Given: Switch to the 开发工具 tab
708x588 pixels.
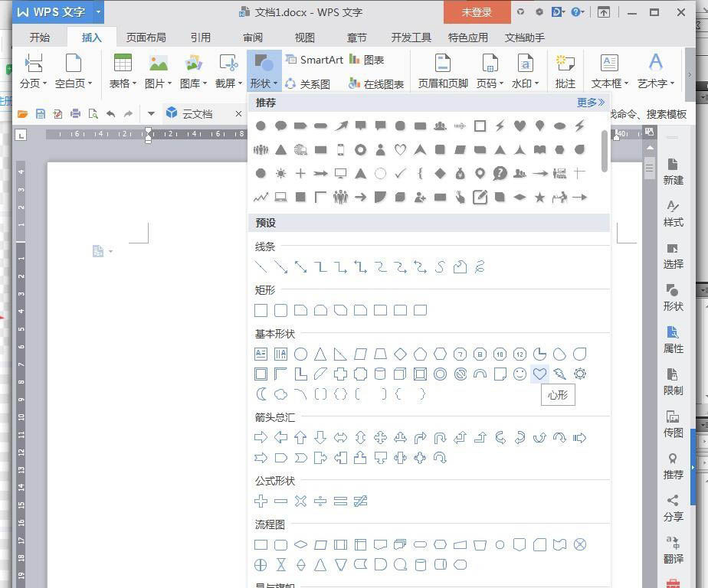Looking at the screenshot, I should point(411,38).
